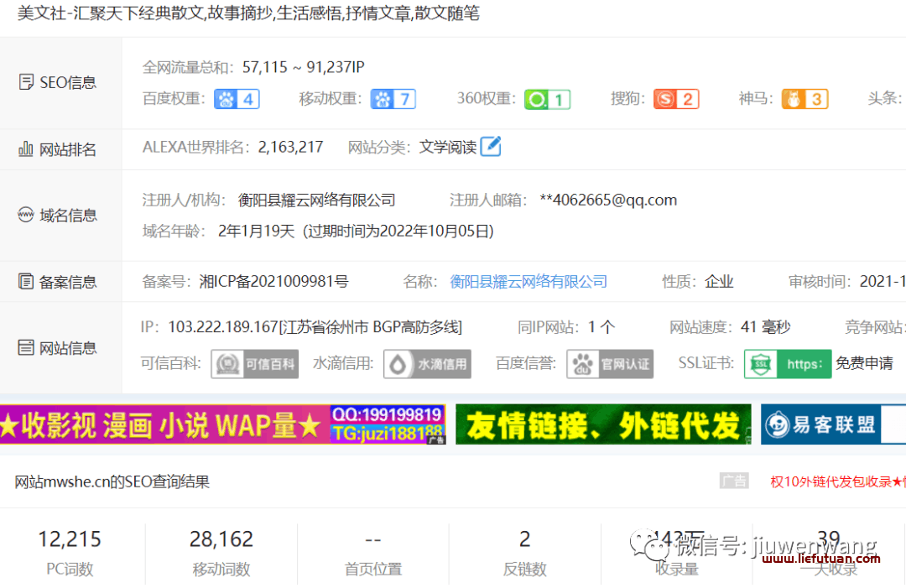Open the 搜狗 weight badge showing 2

pos(676,99)
